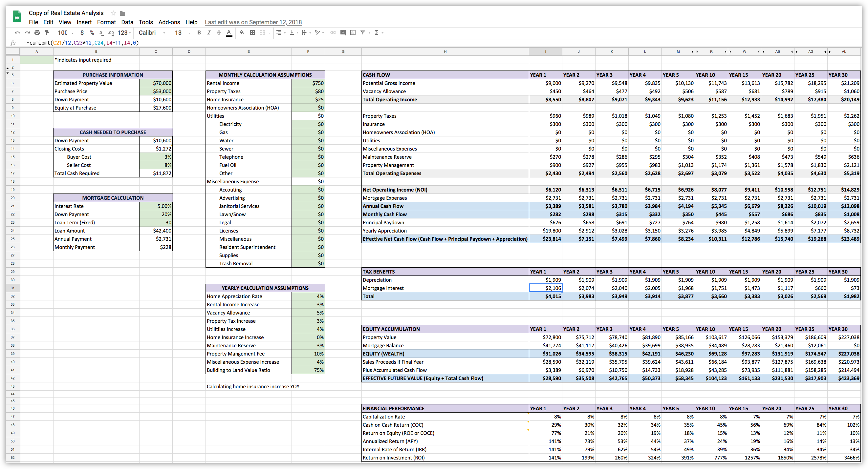Select the $70,000 Estimated Property Value cell
Screen dimensions: 868x469
156,83
